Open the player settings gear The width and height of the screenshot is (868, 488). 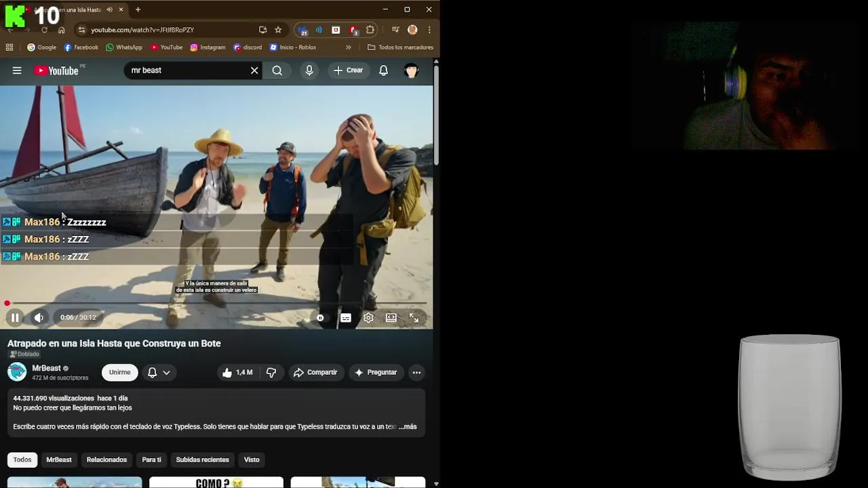tap(368, 317)
